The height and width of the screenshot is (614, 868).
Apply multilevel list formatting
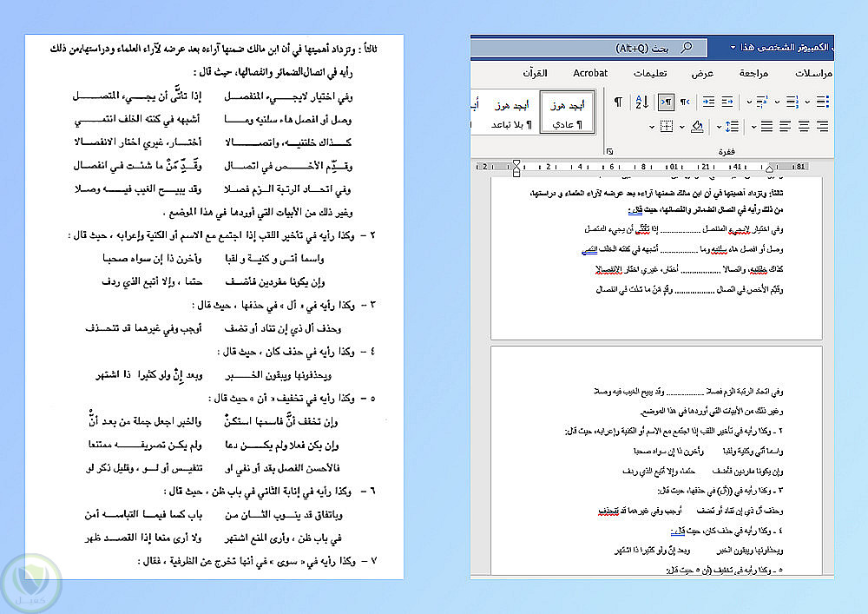click(762, 102)
